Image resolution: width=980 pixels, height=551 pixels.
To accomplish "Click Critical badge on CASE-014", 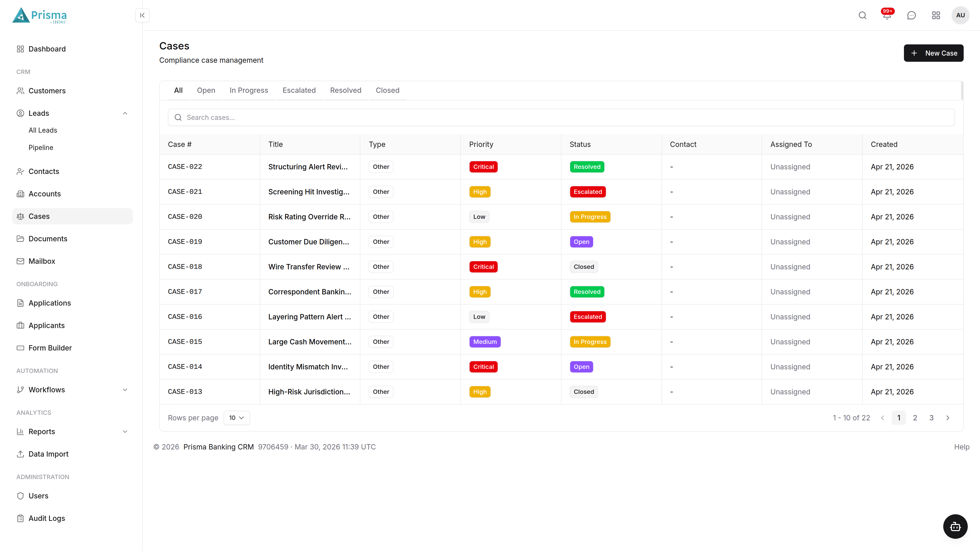I will pyautogui.click(x=483, y=367).
